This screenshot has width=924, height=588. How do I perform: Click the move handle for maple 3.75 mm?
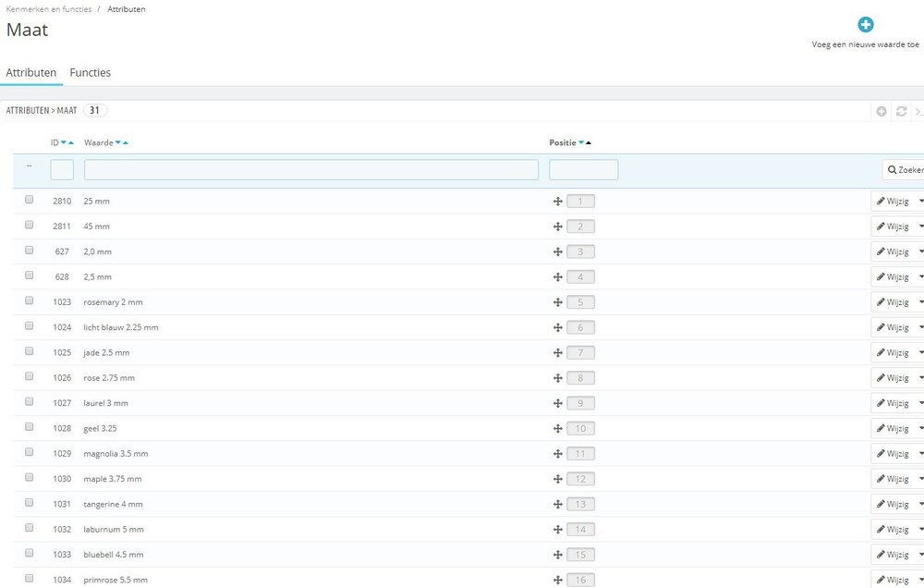click(557, 480)
